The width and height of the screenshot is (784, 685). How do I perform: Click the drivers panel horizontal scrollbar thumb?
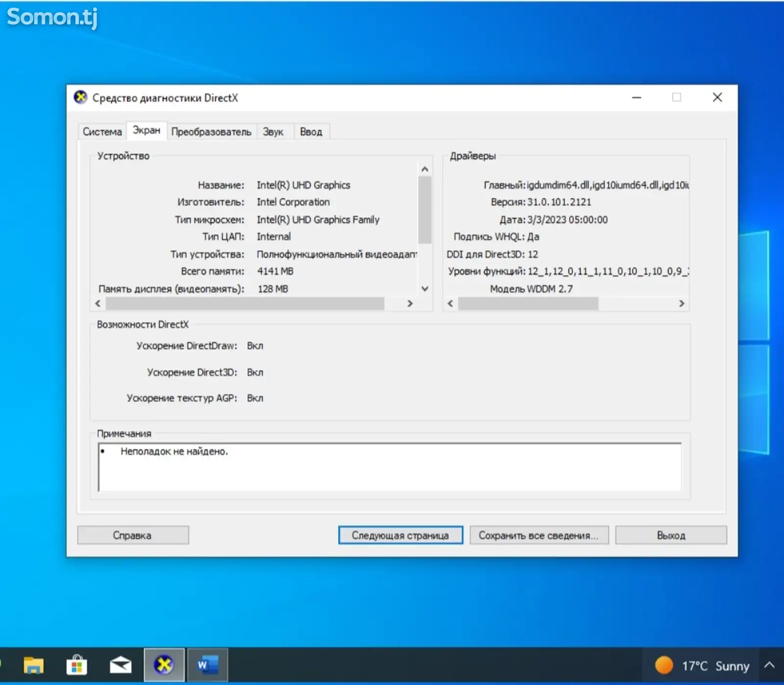click(x=528, y=304)
